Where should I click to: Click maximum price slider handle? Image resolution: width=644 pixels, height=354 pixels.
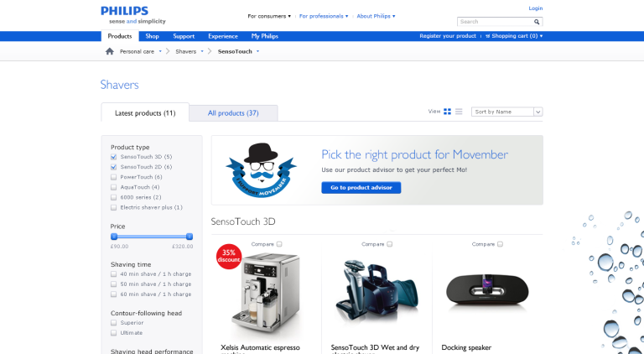[x=190, y=237]
